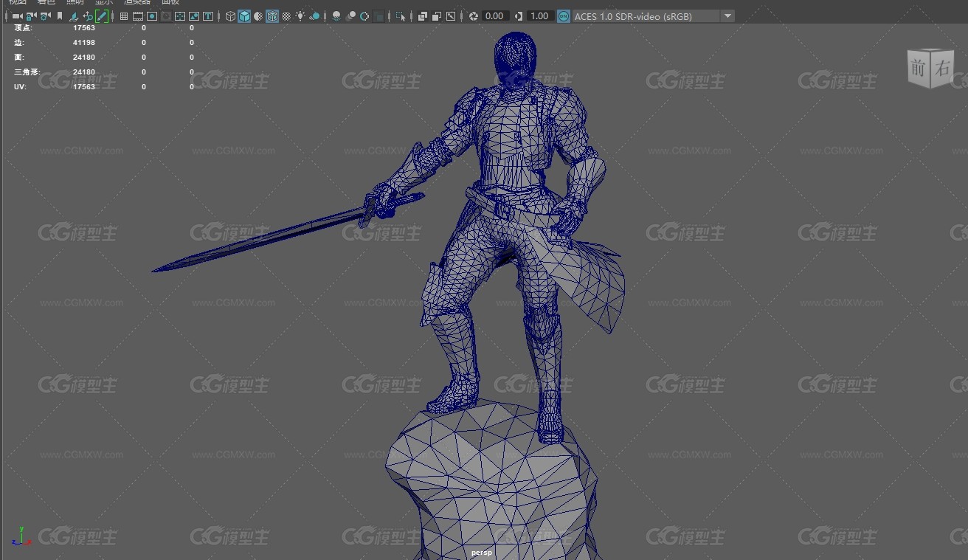
Task: Click the edge count value 41198
Action: tap(84, 42)
